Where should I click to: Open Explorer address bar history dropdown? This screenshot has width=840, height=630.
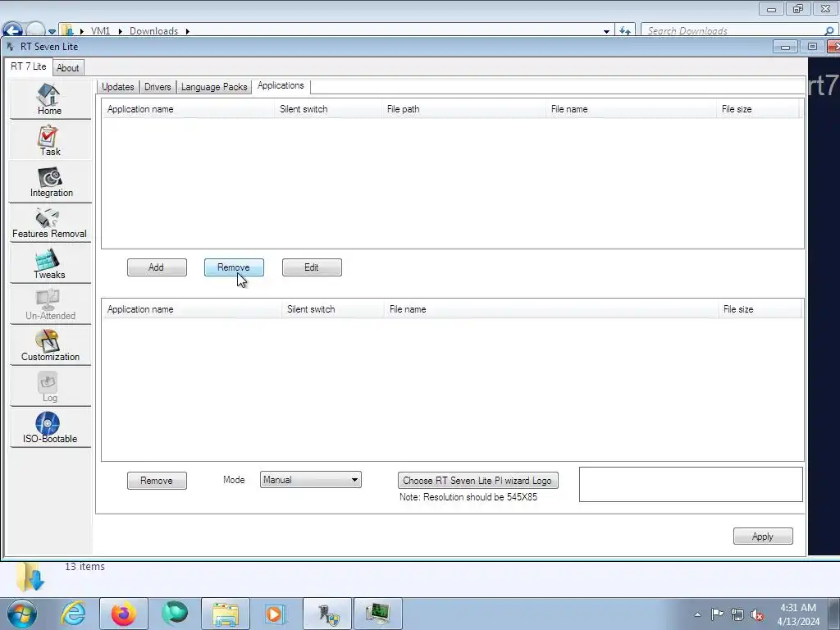click(606, 31)
